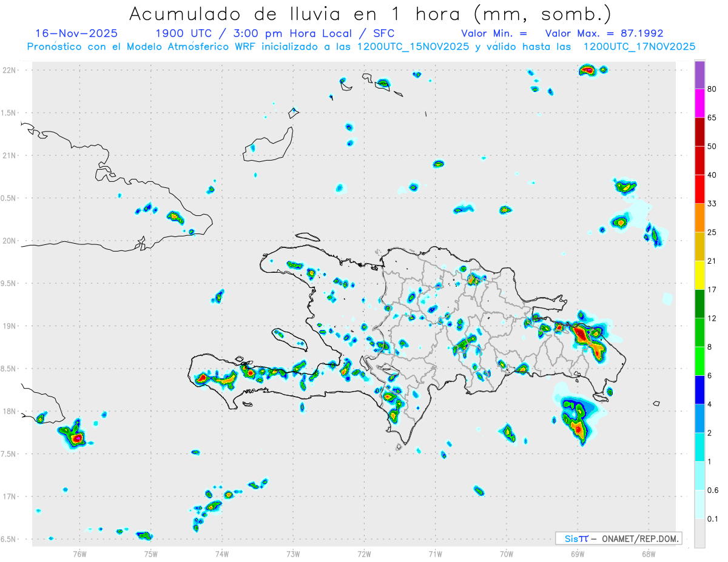Pick the purple swatch above 80 mm

[x=699, y=75]
